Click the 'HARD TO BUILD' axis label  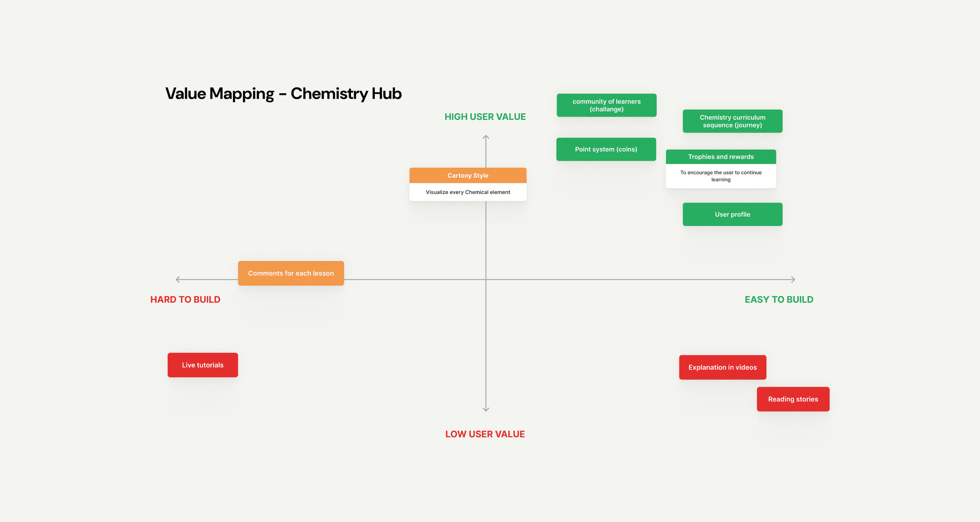point(185,299)
